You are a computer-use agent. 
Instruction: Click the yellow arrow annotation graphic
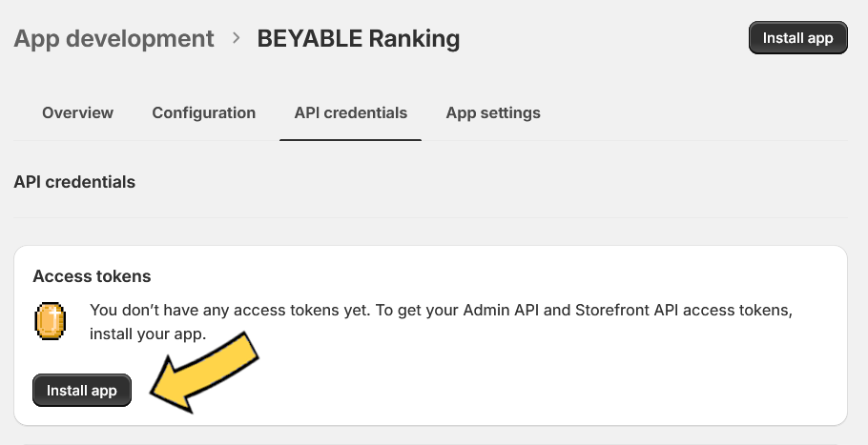click(x=205, y=372)
